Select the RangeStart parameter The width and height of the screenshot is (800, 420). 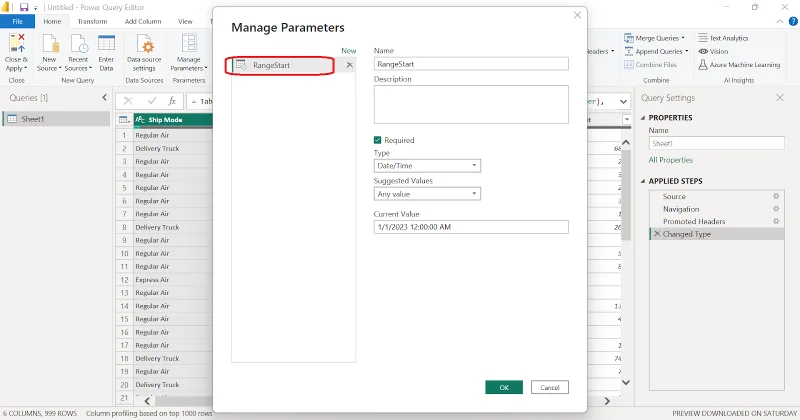(287, 65)
